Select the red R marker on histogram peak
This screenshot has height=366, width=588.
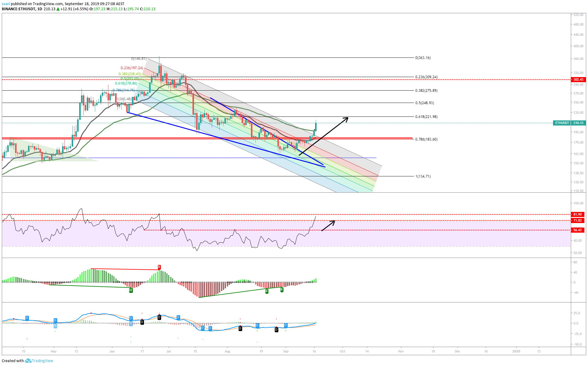[159, 267]
